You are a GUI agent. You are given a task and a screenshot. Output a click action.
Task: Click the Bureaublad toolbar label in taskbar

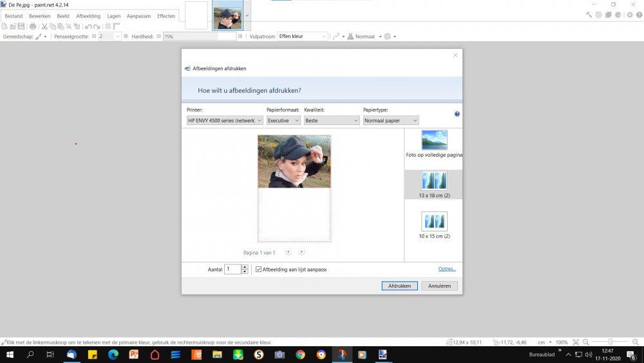point(542,355)
